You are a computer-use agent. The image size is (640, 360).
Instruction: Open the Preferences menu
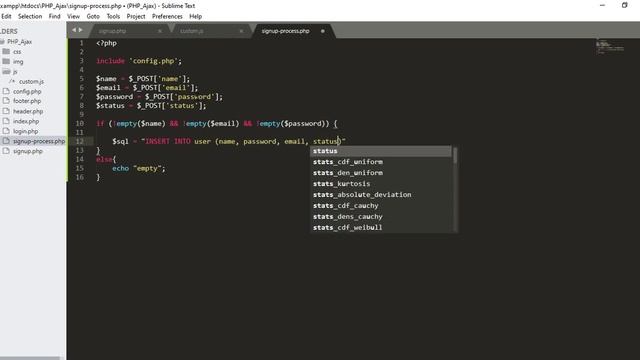coord(167,16)
